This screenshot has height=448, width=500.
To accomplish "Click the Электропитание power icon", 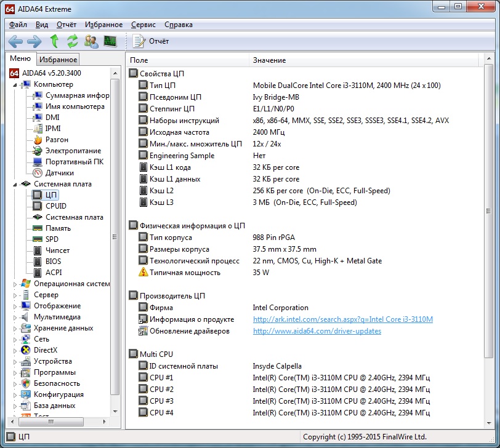I will point(38,151).
